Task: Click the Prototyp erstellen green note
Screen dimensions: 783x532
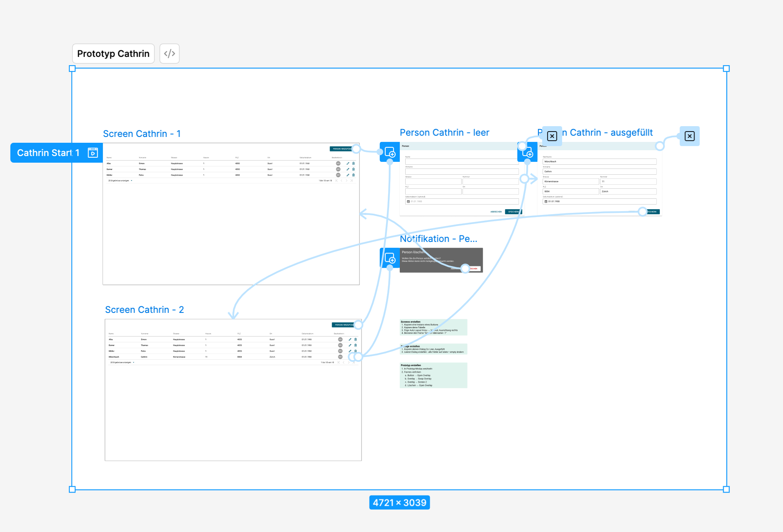Action: pyautogui.click(x=433, y=375)
